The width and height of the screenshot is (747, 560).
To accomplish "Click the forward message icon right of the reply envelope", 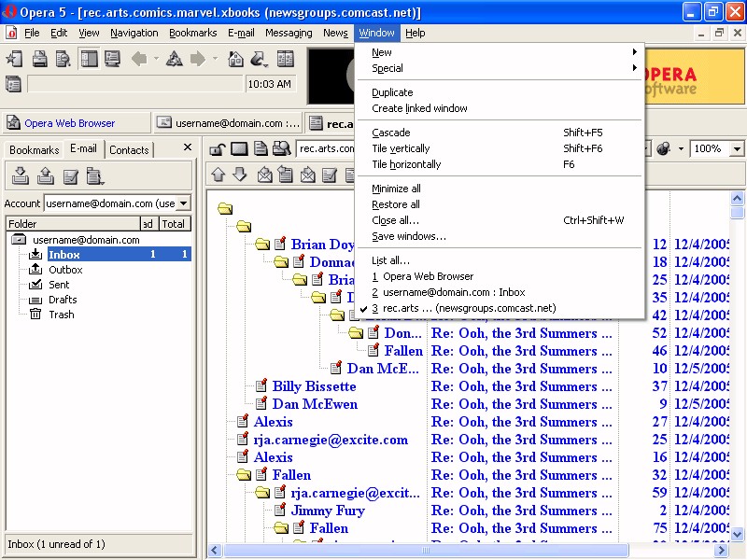I will [286, 175].
